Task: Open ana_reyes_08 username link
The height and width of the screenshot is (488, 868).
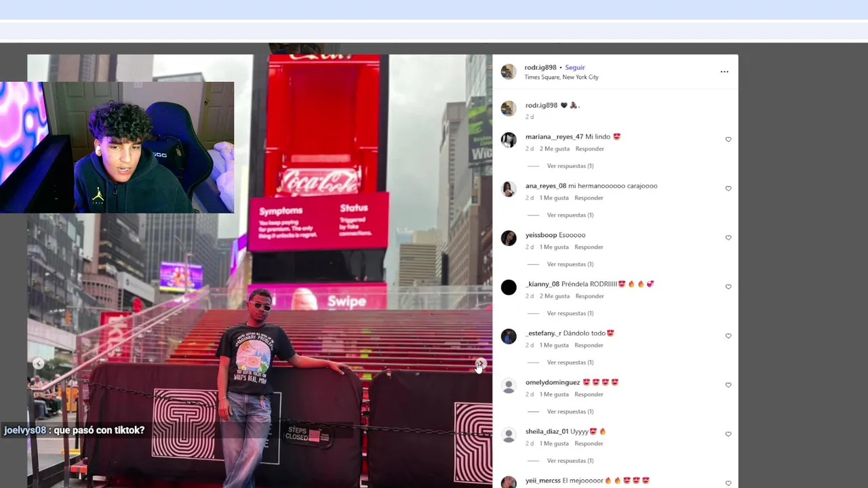Action: pyautogui.click(x=545, y=186)
